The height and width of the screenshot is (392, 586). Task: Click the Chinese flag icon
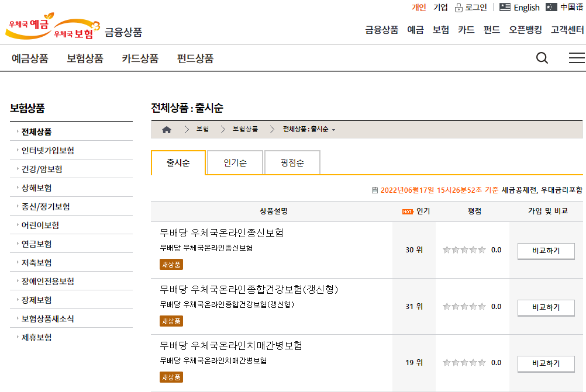(x=551, y=7)
